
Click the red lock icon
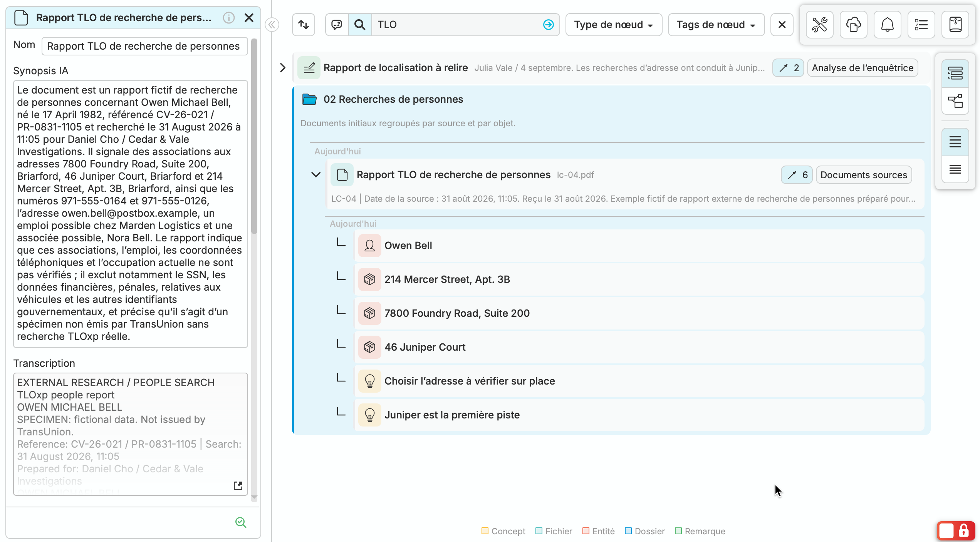click(x=964, y=531)
